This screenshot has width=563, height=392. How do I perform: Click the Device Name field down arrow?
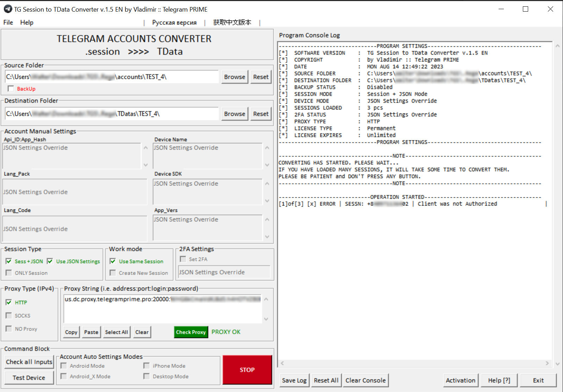(x=267, y=165)
